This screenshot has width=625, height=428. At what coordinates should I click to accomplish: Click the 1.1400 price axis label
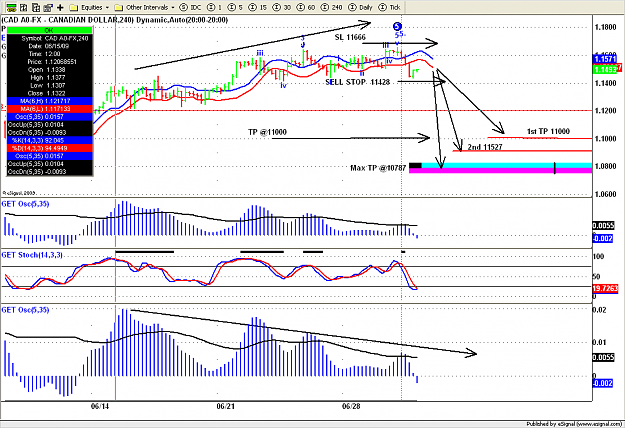pos(605,83)
